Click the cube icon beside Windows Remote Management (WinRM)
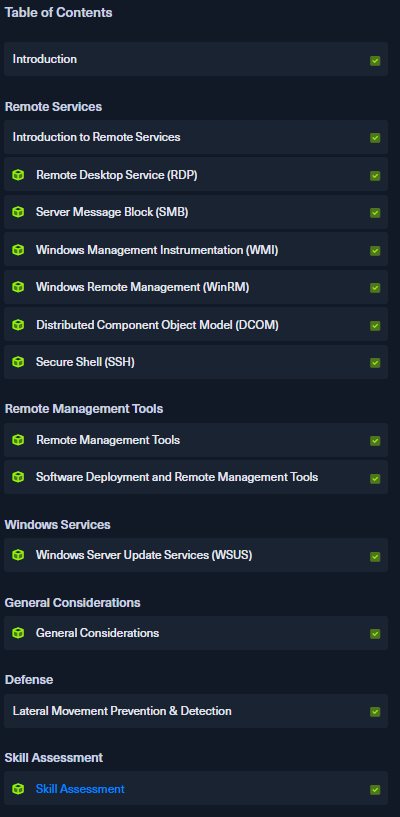 18,287
